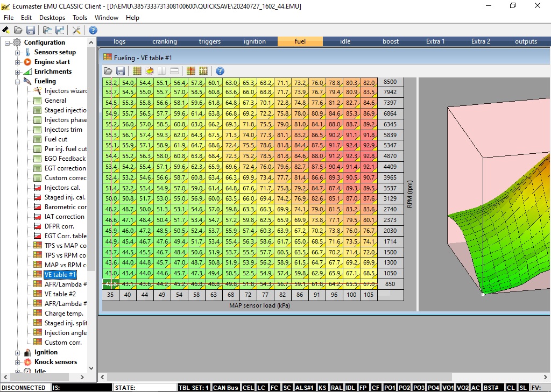Select Charge temp. tree item
Viewport: 551px width, 392px height.
(x=63, y=313)
